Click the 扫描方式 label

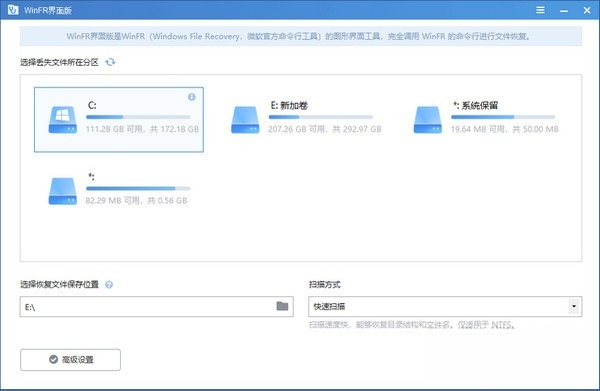[x=324, y=285]
